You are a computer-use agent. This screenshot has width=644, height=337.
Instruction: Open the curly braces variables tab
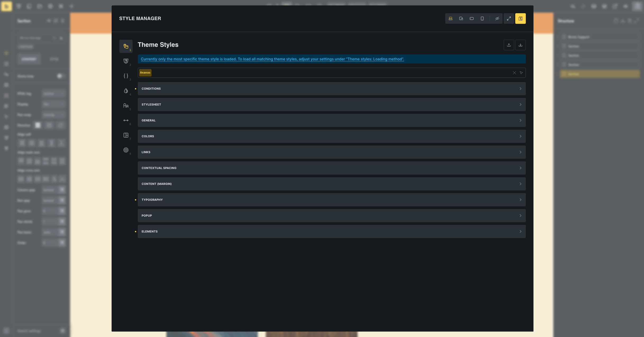(x=126, y=76)
